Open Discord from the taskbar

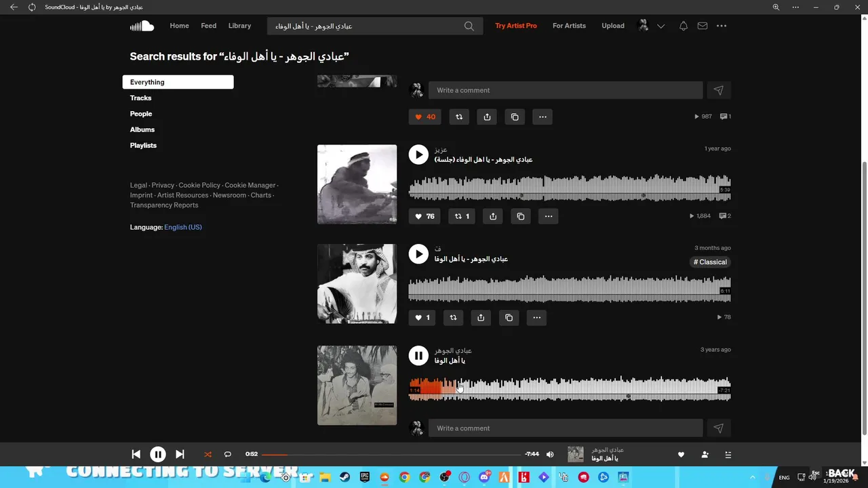point(485,477)
